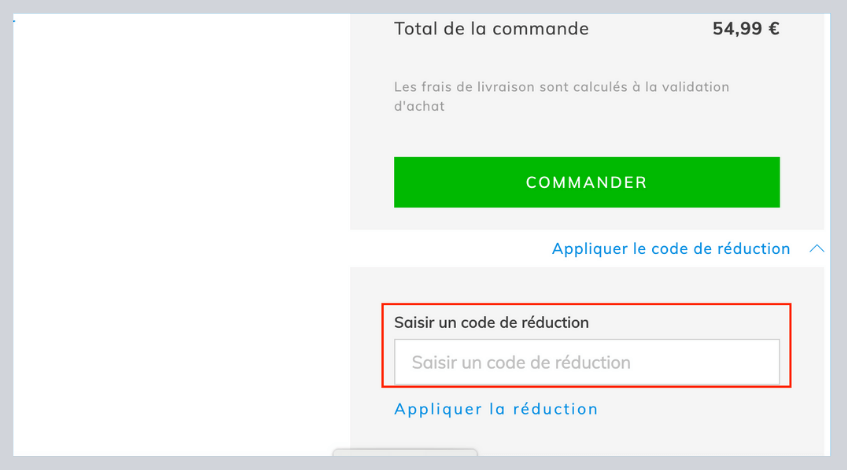Click the euro symbol in the total
This screenshot has width=847, height=470.
[773, 29]
